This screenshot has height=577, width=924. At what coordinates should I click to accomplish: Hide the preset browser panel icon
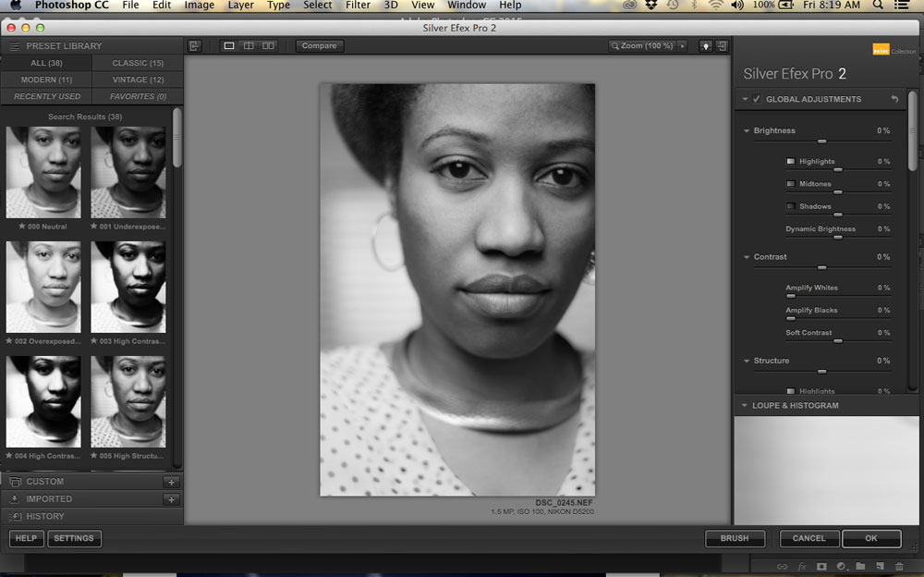click(194, 45)
